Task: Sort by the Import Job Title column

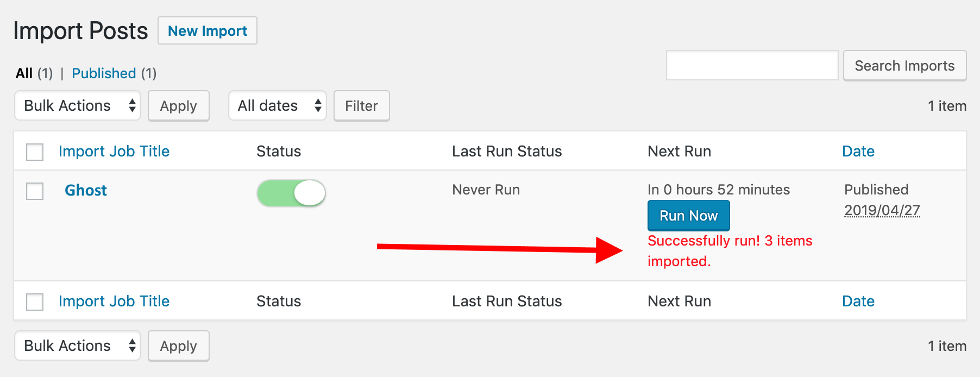Action: coord(114,151)
